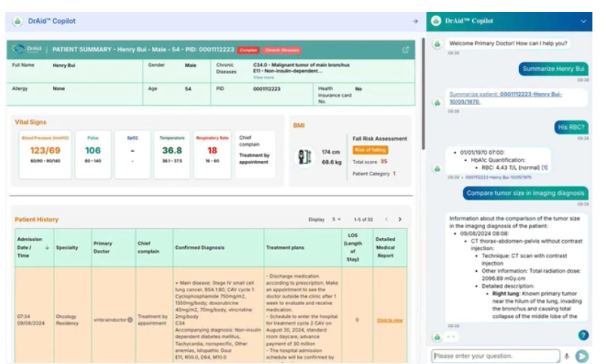Screen dimensions: 606x364
Task: Click the Vital Signs section title
Action: pyautogui.click(x=30, y=122)
